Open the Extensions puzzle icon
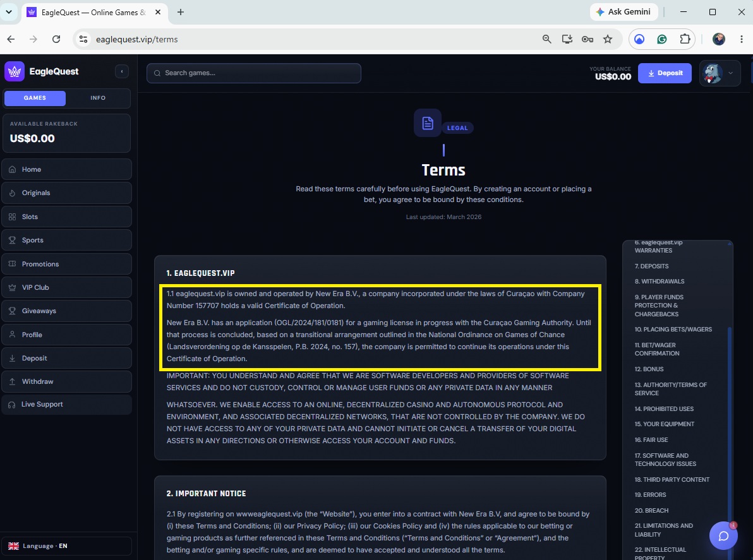 click(x=685, y=39)
